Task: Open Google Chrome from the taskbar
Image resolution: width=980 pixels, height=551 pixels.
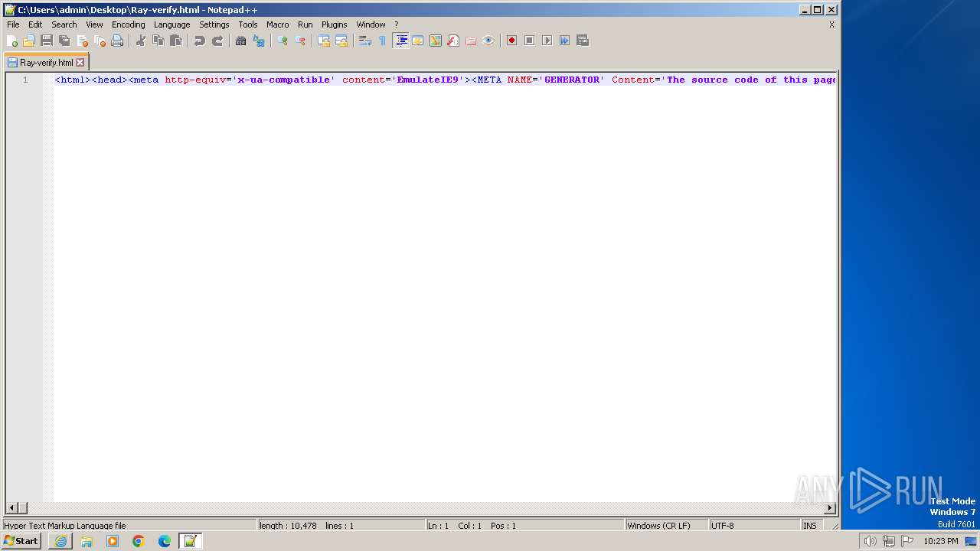Action: [x=139, y=541]
